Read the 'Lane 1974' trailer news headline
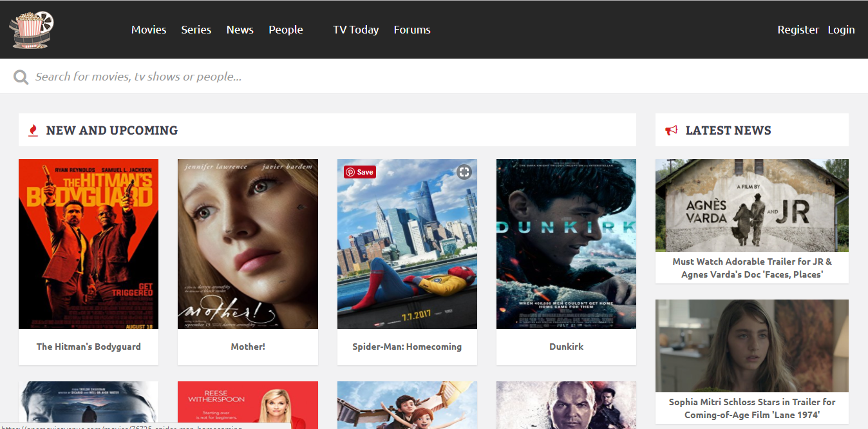Viewport: 868px width, 429px height. click(x=752, y=408)
